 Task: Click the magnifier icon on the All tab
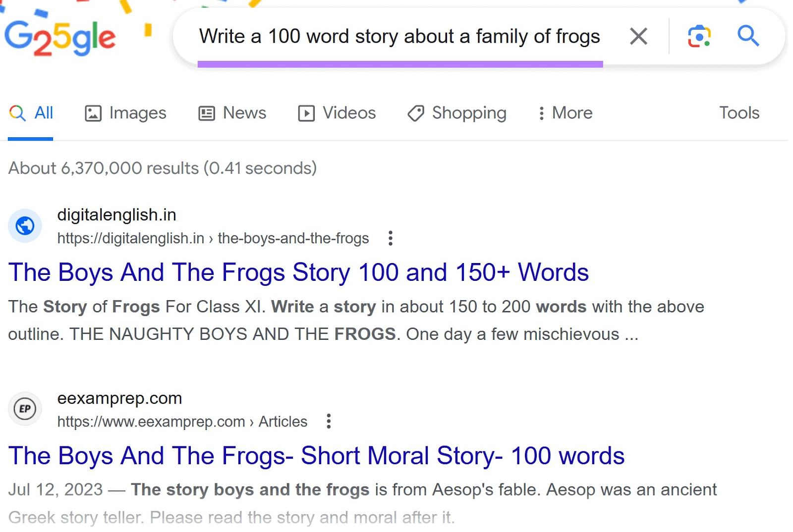click(16, 113)
